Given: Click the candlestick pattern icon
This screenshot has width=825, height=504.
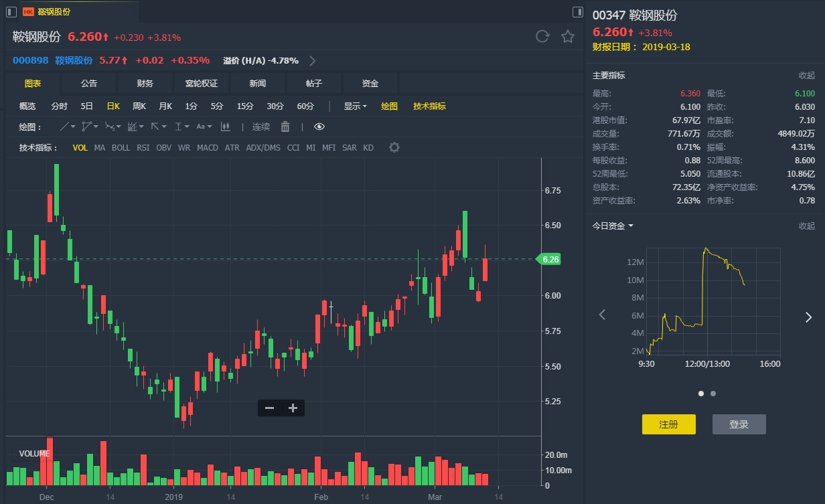Looking at the screenshot, I should (226, 127).
